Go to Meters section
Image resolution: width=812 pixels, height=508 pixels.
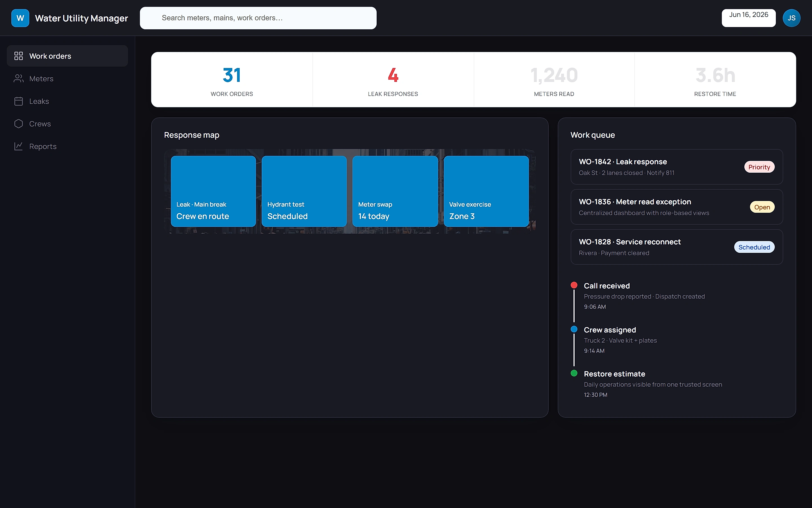67,78
